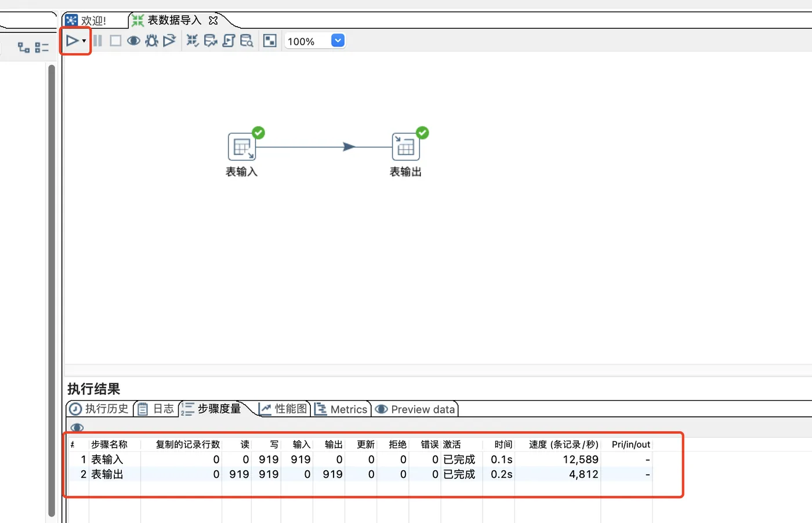This screenshot has height=523, width=812.
Task: Open the 性能图 tab
Action: (283, 409)
